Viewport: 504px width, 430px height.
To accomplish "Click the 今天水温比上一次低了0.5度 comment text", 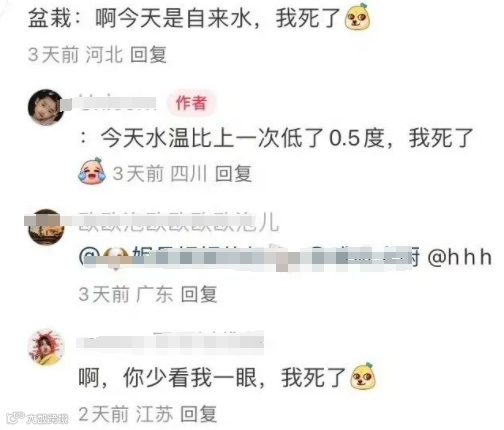I will coord(287,138).
